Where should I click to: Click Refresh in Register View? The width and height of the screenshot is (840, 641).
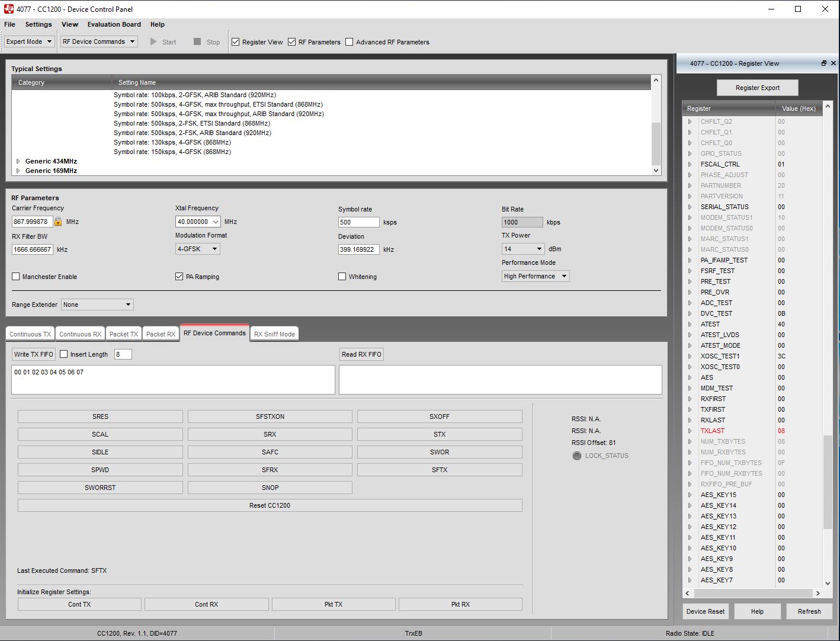(x=809, y=611)
